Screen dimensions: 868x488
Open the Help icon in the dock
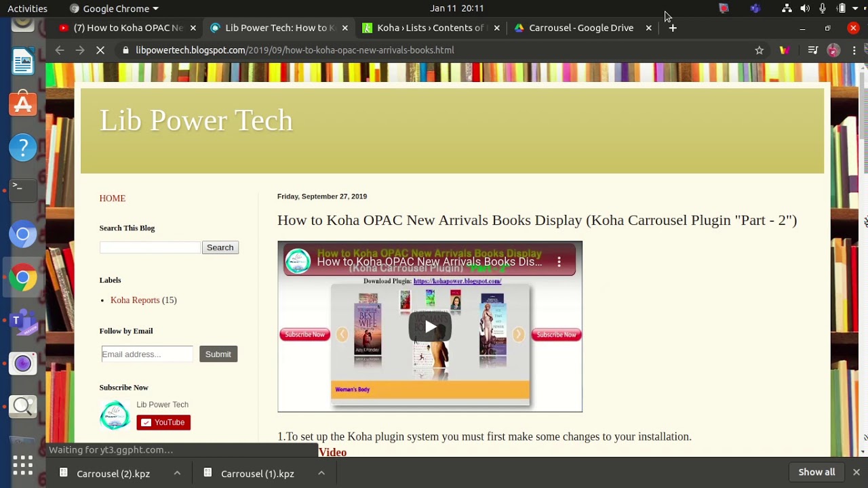pyautogui.click(x=22, y=147)
